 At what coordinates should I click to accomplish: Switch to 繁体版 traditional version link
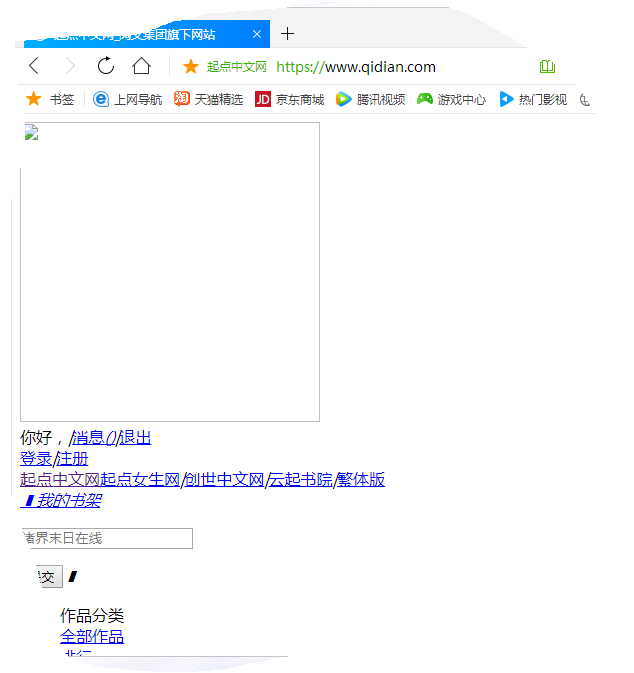point(361,480)
